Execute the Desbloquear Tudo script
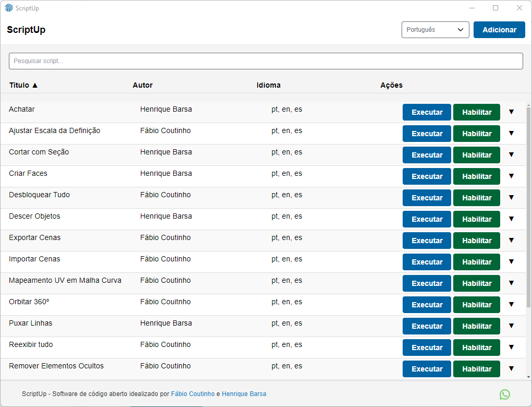Viewport: 532px width, 407px height. pos(427,198)
